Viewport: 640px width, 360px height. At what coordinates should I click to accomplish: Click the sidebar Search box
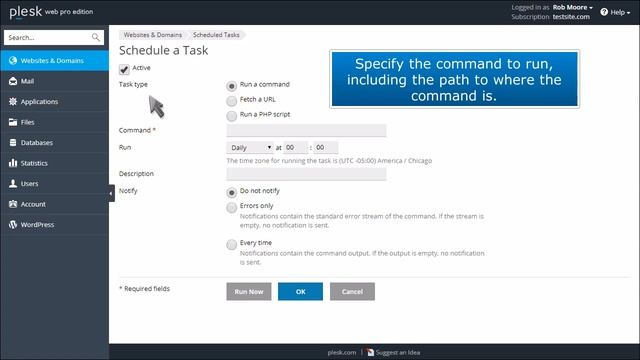pos(54,38)
